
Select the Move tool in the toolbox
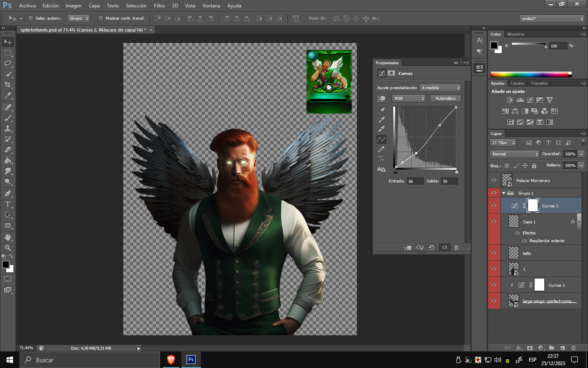coord(8,42)
